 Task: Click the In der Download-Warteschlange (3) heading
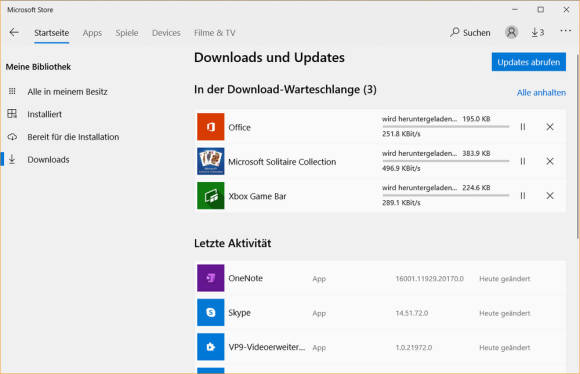point(285,90)
